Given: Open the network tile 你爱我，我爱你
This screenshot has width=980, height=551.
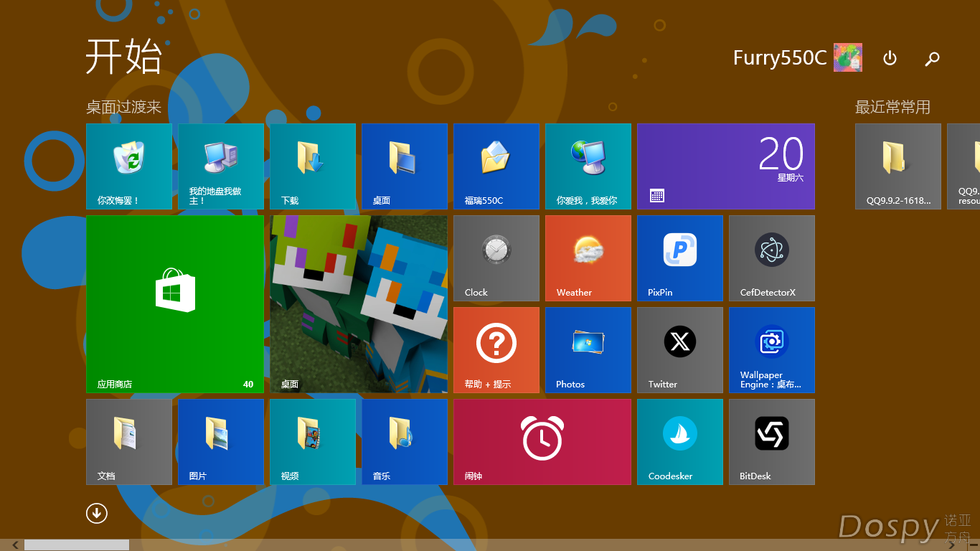Looking at the screenshot, I should click(588, 166).
